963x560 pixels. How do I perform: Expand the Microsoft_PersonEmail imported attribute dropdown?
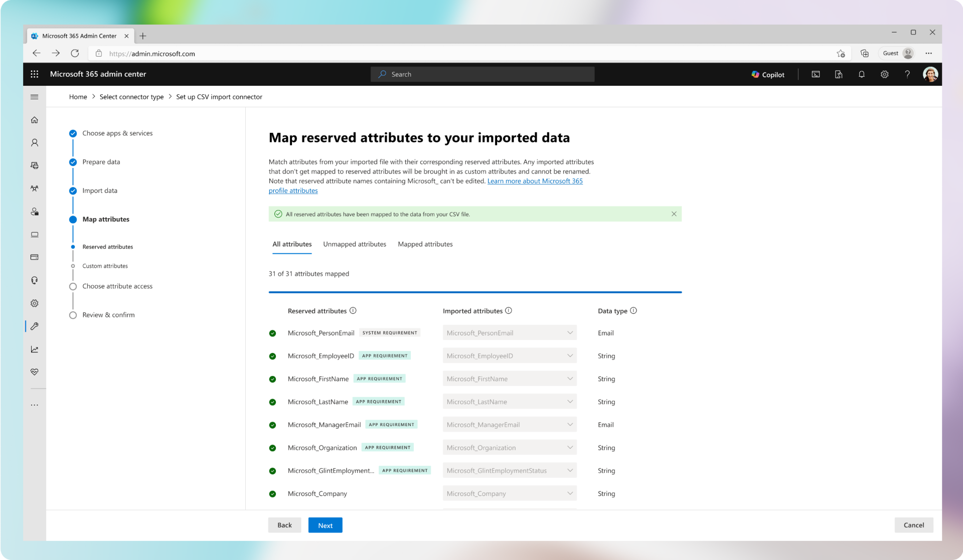[570, 333]
